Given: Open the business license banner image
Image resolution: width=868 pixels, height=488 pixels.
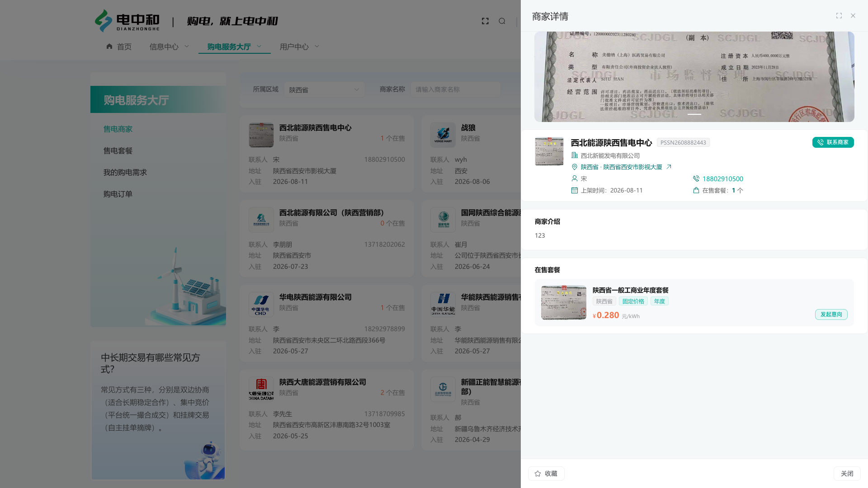Looking at the screenshot, I should click(694, 77).
